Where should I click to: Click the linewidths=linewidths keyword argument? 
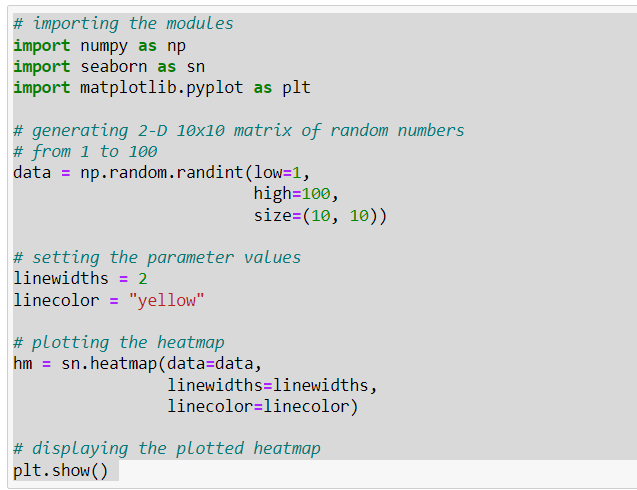point(272,385)
